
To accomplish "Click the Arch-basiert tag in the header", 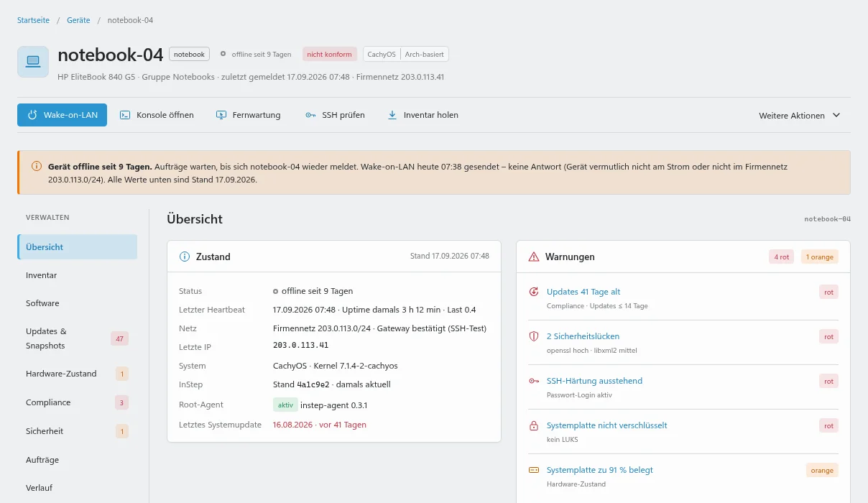I will tap(424, 54).
